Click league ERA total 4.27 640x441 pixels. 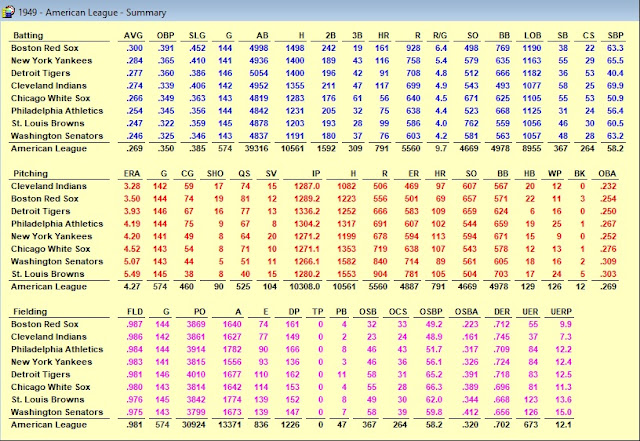coord(132,287)
